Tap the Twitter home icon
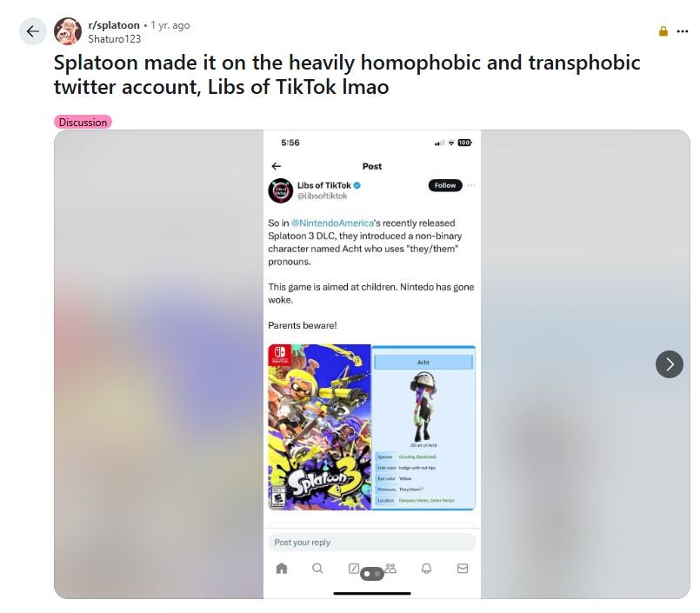Viewport: 700px width, 613px height. coord(282,568)
